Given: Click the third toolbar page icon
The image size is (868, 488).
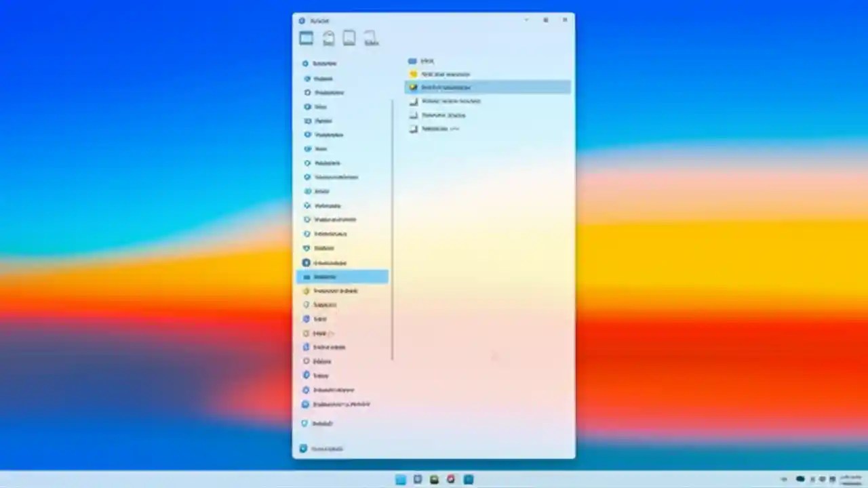Looking at the screenshot, I should coord(349,37).
